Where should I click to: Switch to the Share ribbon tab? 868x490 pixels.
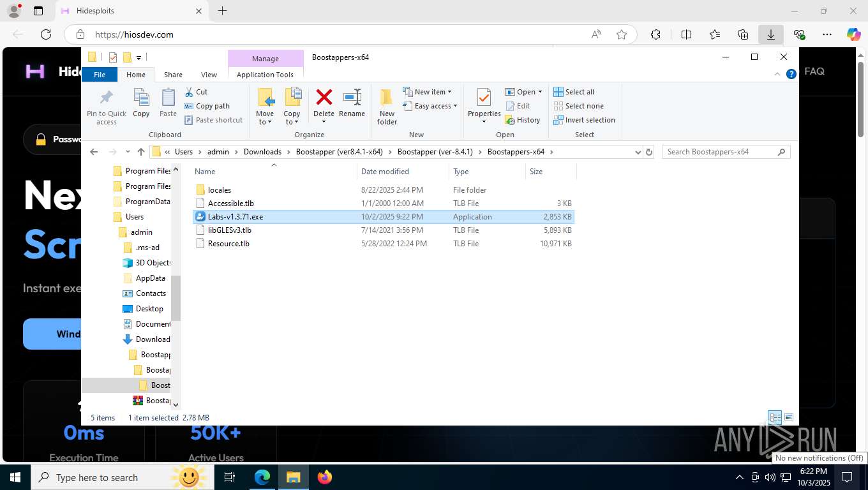pyautogui.click(x=173, y=75)
